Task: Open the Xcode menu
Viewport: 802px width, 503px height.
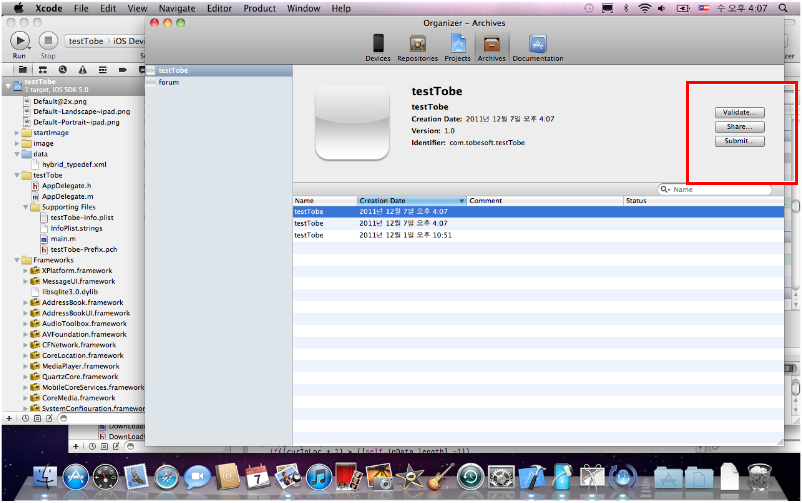Action: 49,8
